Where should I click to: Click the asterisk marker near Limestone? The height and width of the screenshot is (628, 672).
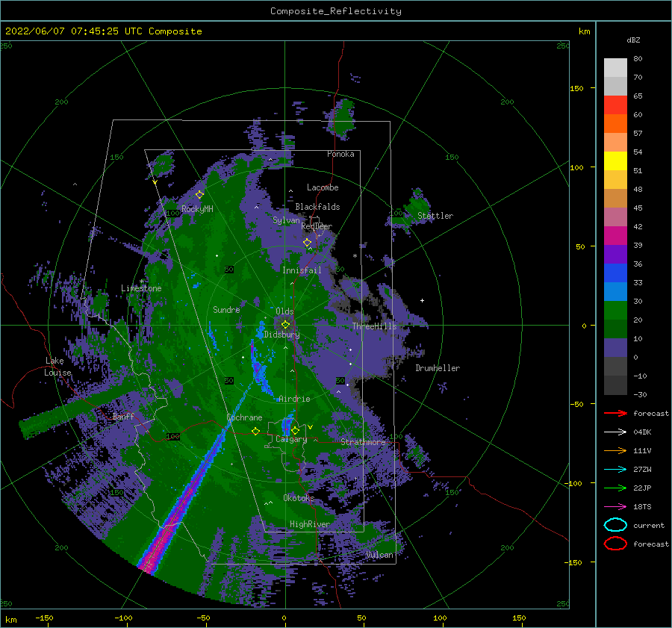tap(141, 282)
